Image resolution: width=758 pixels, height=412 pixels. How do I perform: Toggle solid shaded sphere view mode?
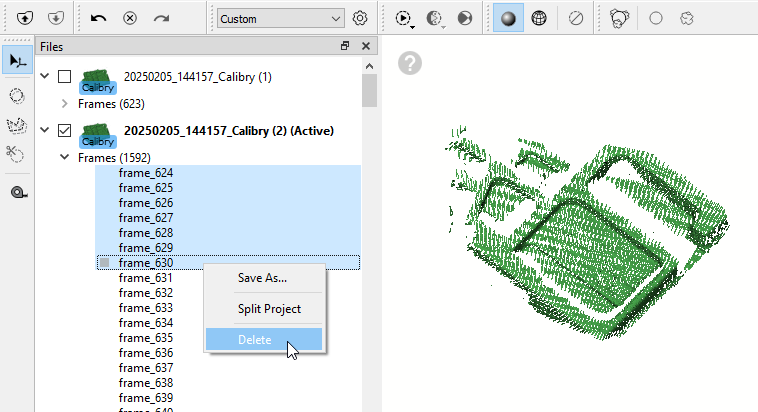pyautogui.click(x=508, y=18)
